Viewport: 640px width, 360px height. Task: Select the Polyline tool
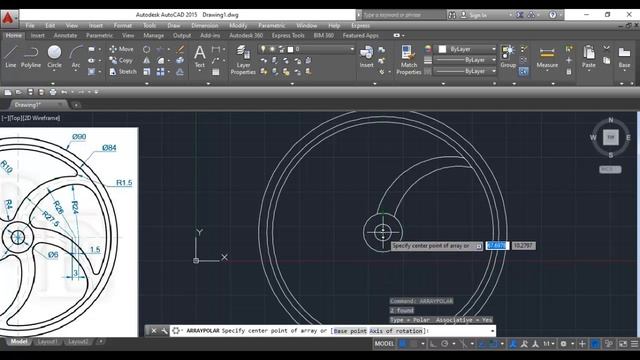coord(31,56)
